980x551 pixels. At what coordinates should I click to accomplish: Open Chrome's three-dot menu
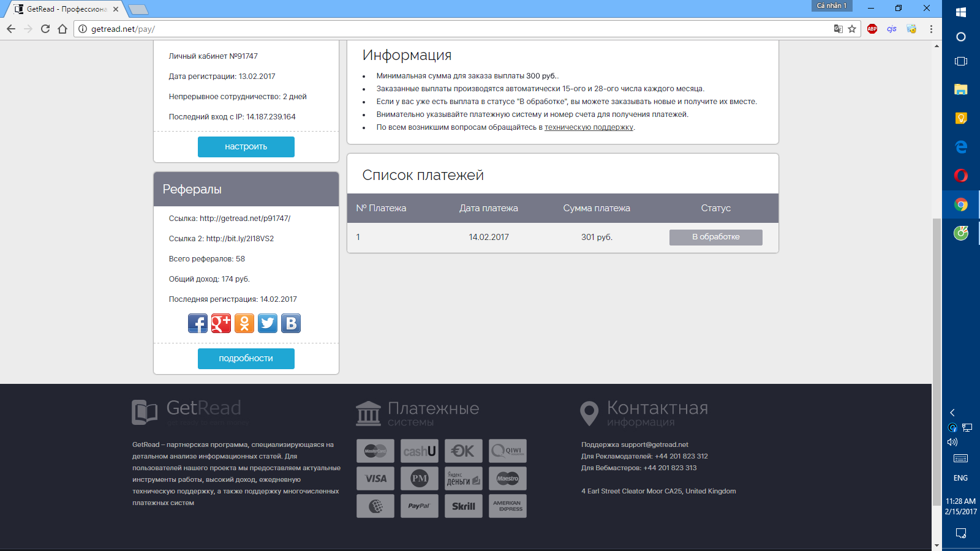931,29
